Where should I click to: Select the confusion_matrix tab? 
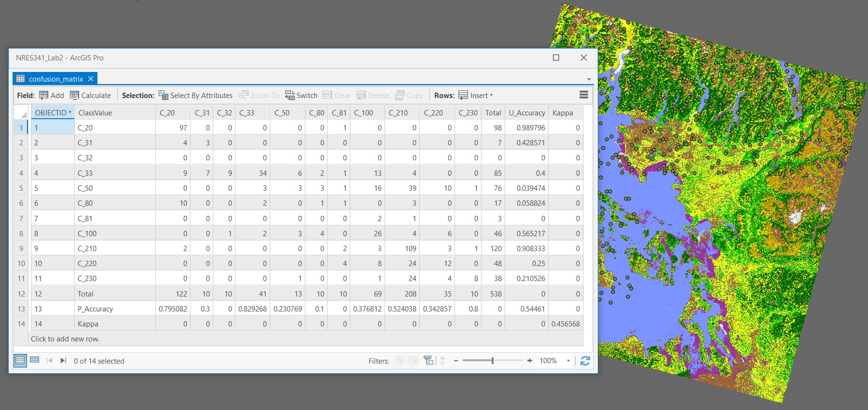[55, 79]
